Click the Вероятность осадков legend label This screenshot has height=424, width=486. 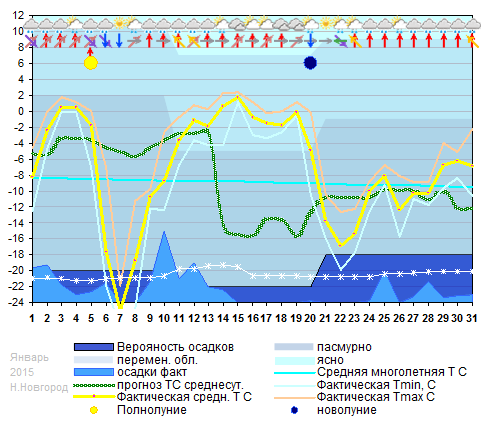(x=175, y=347)
